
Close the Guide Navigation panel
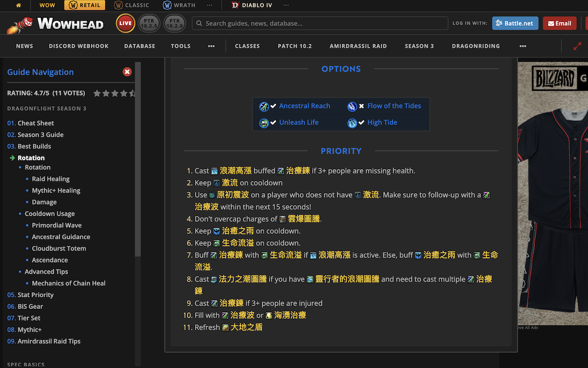tap(127, 72)
